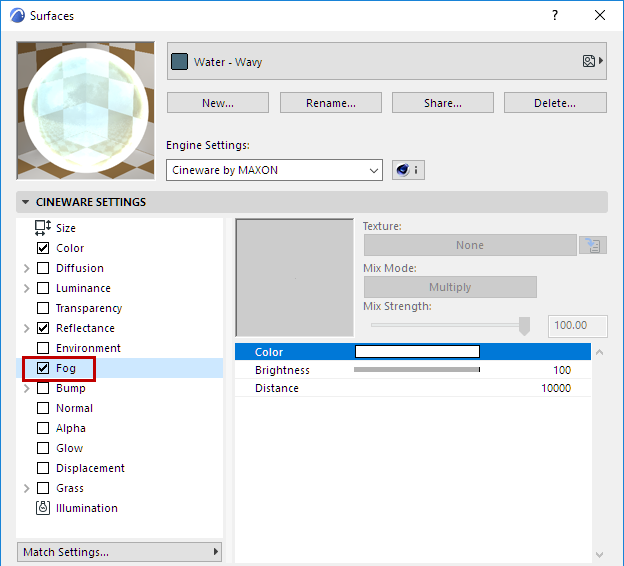This screenshot has width=624, height=566.
Task: Open the Match Settings menu
Action: coord(119,552)
